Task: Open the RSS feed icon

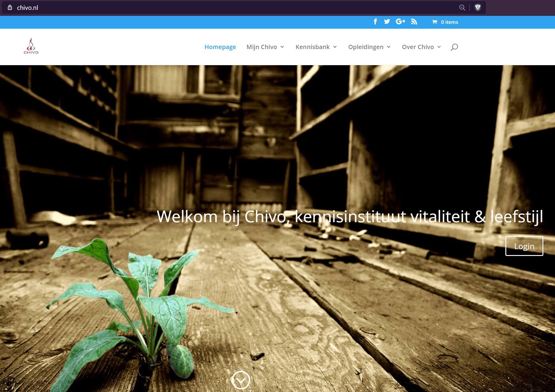Action: coord(414,22)
